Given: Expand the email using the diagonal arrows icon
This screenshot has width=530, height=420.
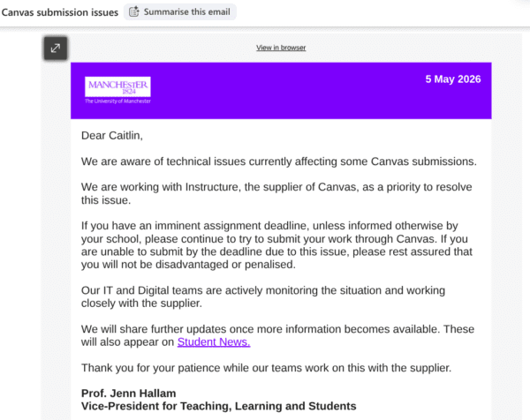Looking at the screenshot, I should coord(56,49).
